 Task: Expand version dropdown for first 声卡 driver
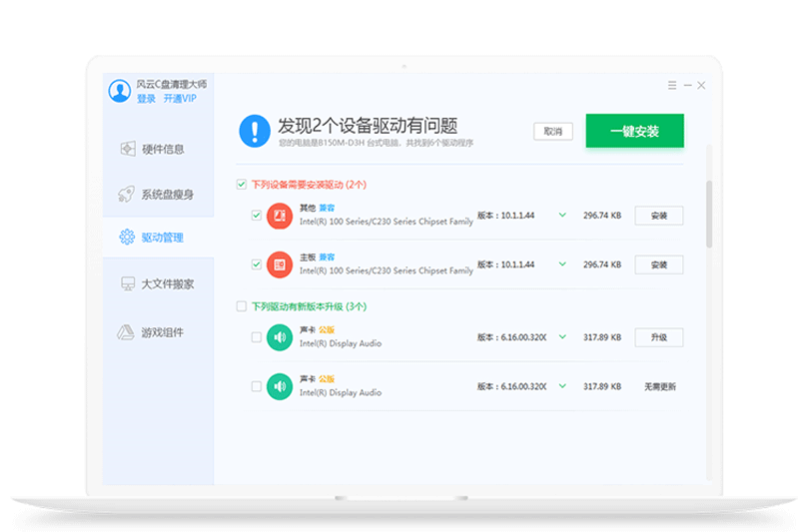tap(562, 337)
